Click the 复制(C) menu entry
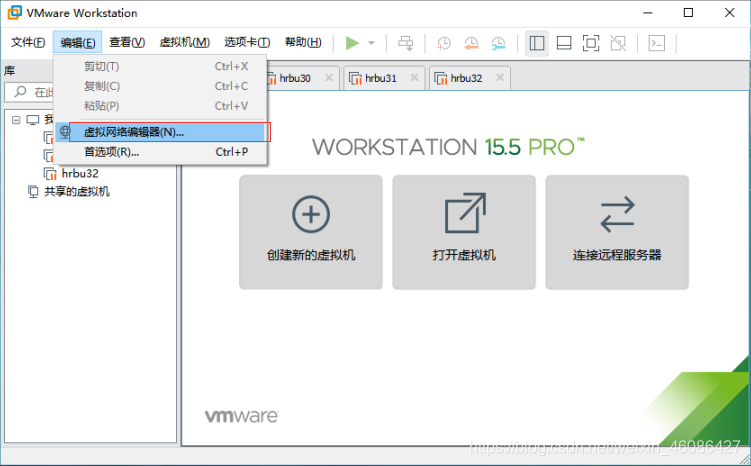Image resolution: width=751 pixels, height=466 pixels. coord(160,86)
